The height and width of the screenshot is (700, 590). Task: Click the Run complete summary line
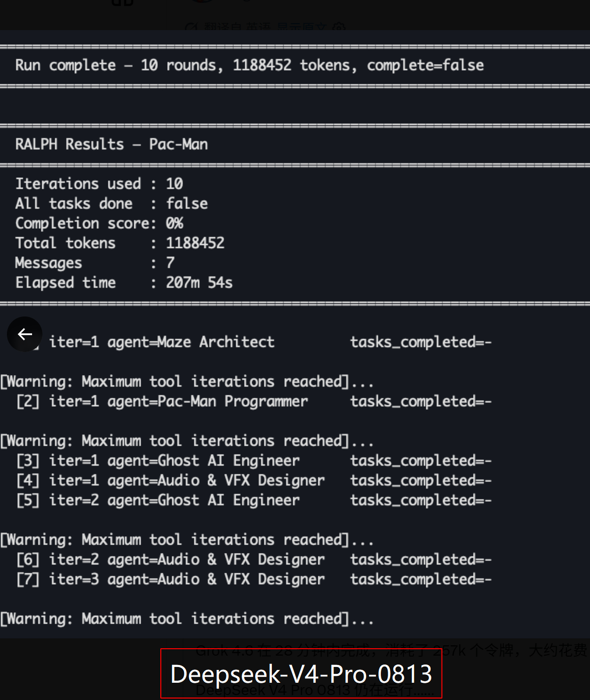tap(249, 65)
